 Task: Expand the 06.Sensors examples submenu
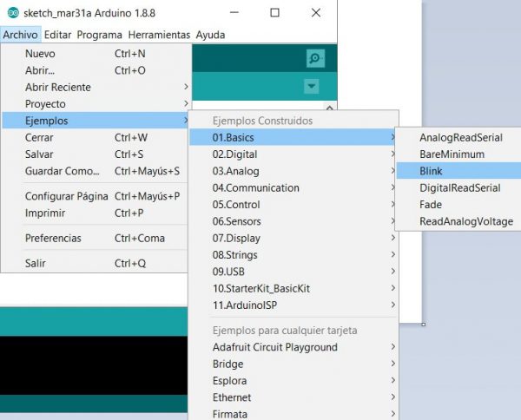(x=293, y=221)
